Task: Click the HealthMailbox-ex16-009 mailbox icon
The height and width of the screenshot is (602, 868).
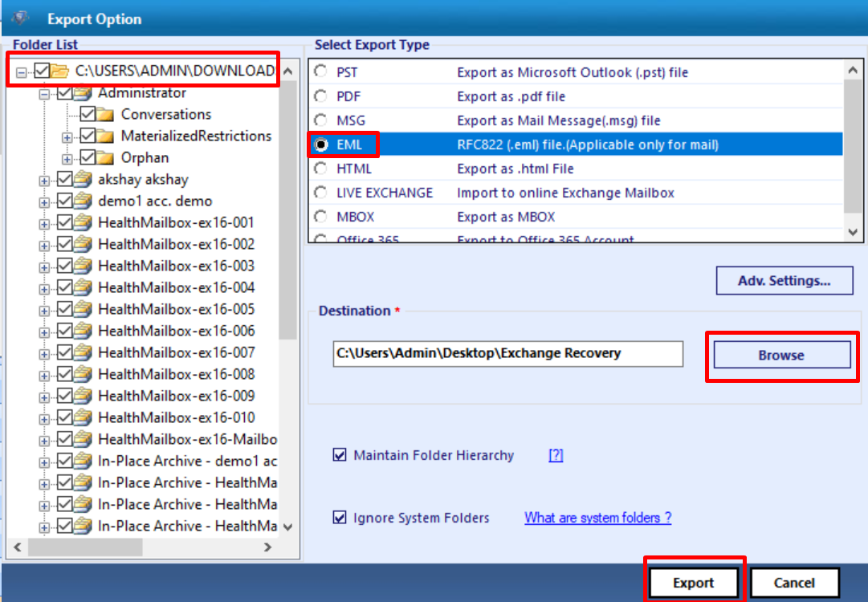Action: [x=83, y=396]
